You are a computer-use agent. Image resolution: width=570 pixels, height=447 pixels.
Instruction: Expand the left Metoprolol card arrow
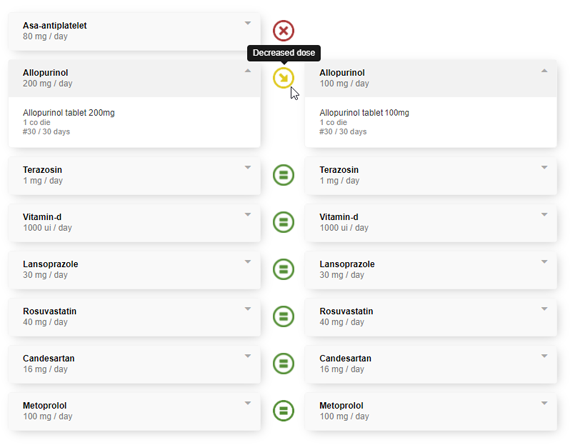tap(248, 403)
